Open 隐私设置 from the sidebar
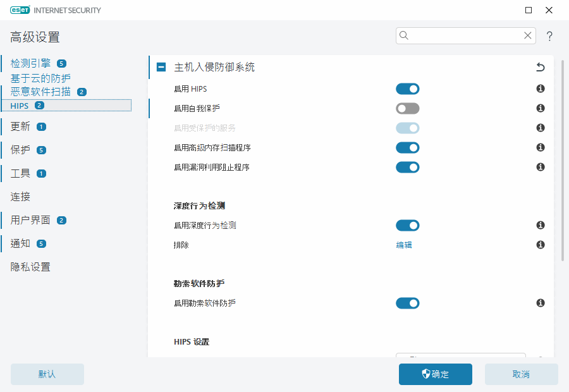Screen dimensions: 569x392 30,267
